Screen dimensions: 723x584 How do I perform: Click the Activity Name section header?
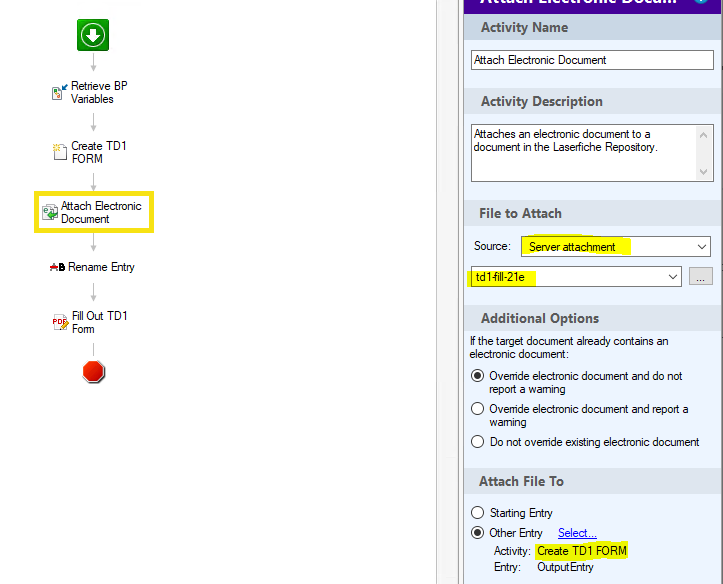[x=593, y=27]
